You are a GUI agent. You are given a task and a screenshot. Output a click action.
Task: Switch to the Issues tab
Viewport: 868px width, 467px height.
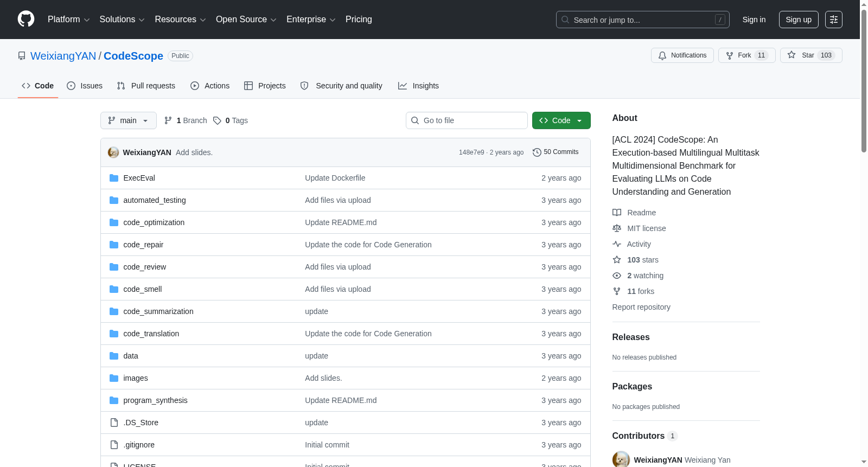coord(85,86)
